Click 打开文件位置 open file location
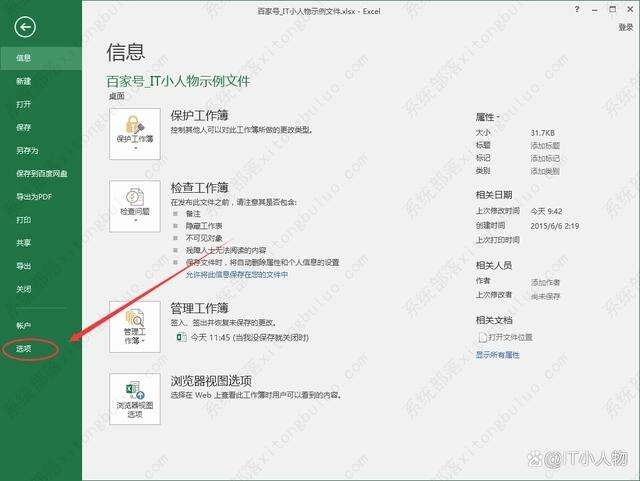This screenshot has height=481, width=640. pos(506,337)
